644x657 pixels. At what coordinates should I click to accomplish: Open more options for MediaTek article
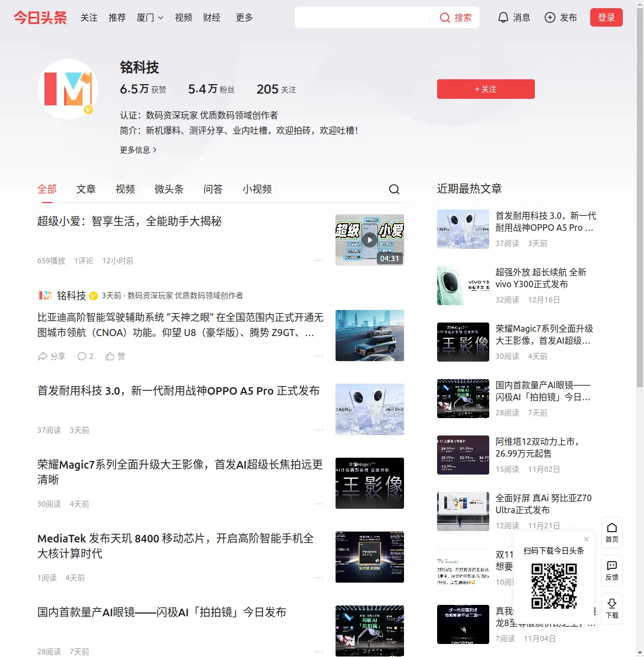point(319,578)
